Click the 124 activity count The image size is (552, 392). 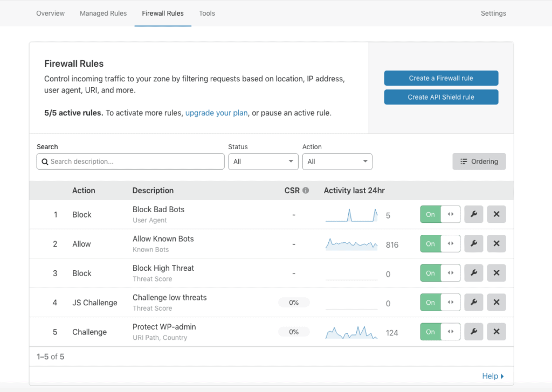[x=392, y=333]
